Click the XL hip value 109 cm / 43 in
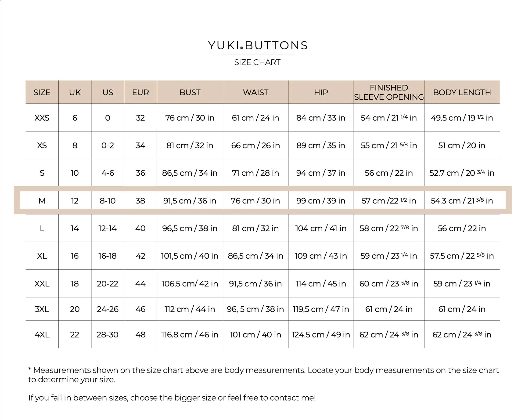Viewport: 525px width, 420px height. [321, 256]
